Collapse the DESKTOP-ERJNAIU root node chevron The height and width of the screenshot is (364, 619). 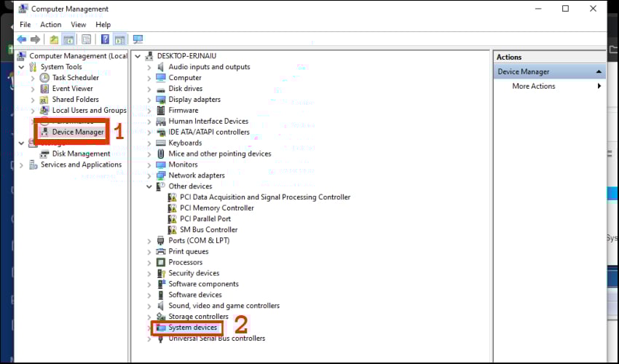click(x=138, y=57)
